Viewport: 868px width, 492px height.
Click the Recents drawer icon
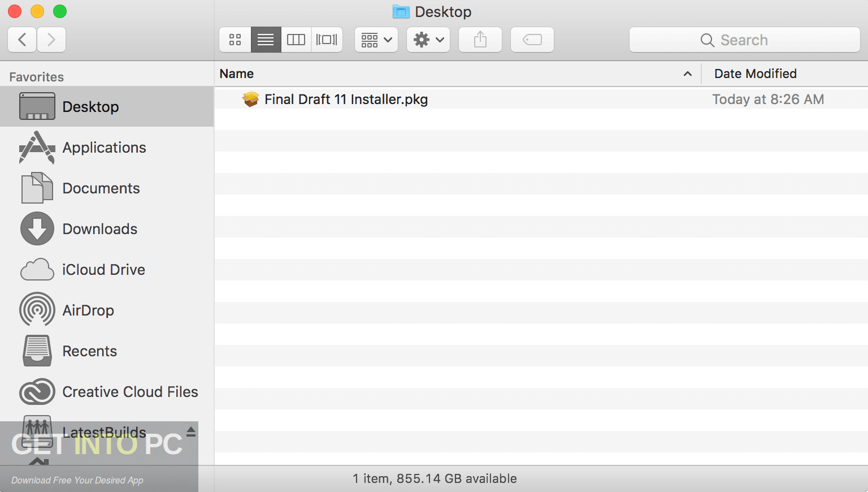pyautogui.click(x=37, y=351)
